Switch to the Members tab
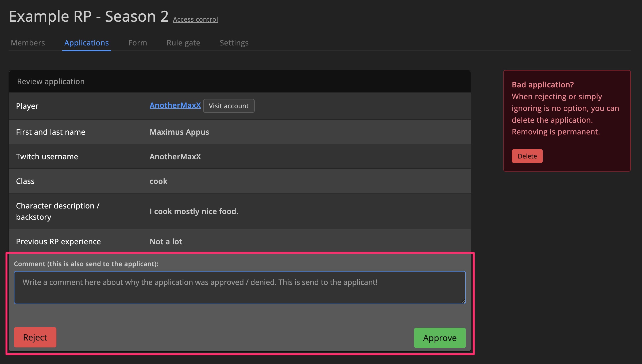The width and height of the screenshot is (642, 364). tap(28, 43)
